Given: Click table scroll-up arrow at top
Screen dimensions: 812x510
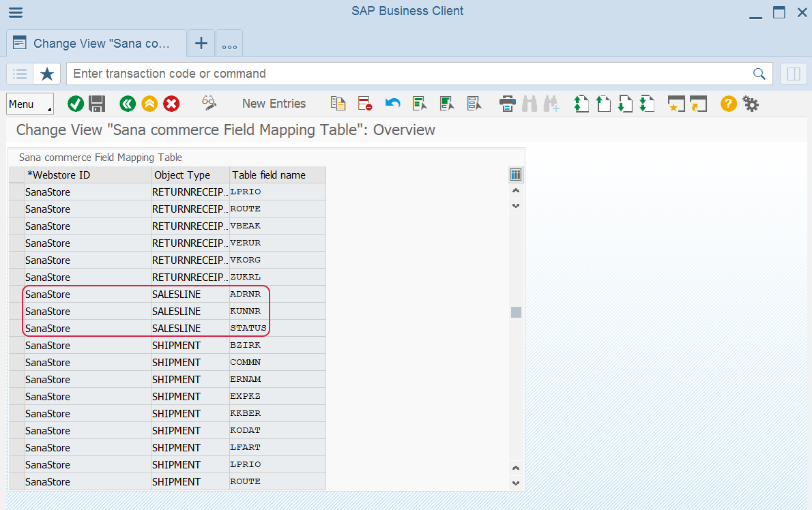Looking at the screenshot, I should pos(516,190).
